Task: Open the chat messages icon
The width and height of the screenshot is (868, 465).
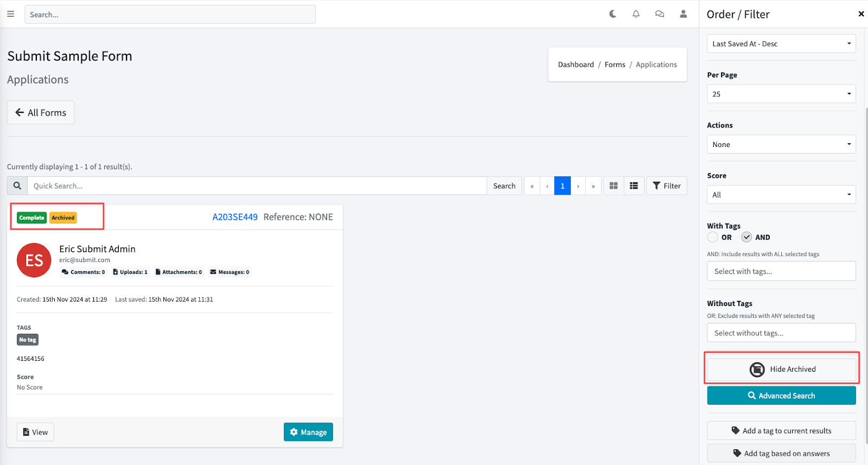Action: tap(660, 14)
